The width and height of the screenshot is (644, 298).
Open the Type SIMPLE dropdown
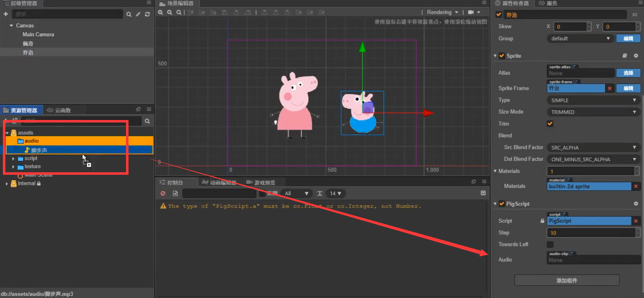click(594, 100)
